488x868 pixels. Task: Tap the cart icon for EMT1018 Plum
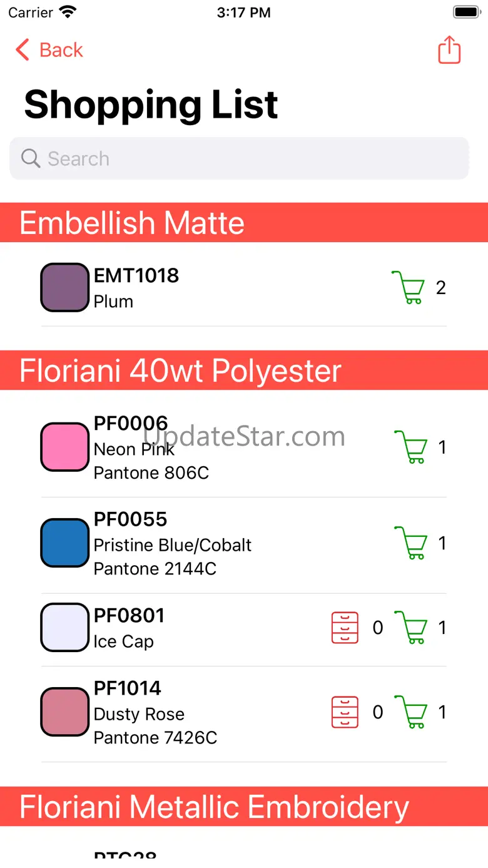[407, 288]
